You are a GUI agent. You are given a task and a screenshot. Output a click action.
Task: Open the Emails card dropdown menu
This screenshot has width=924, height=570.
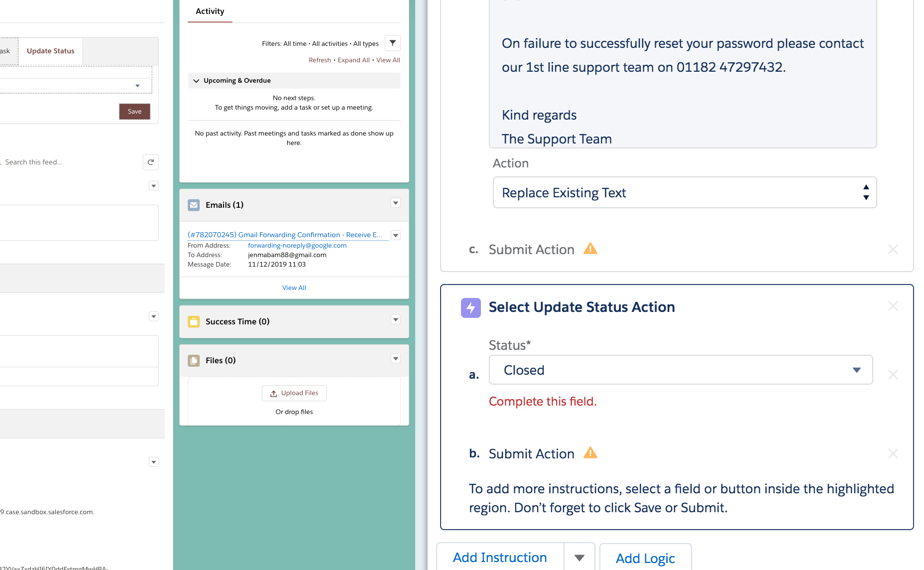[x=396, y=203]
